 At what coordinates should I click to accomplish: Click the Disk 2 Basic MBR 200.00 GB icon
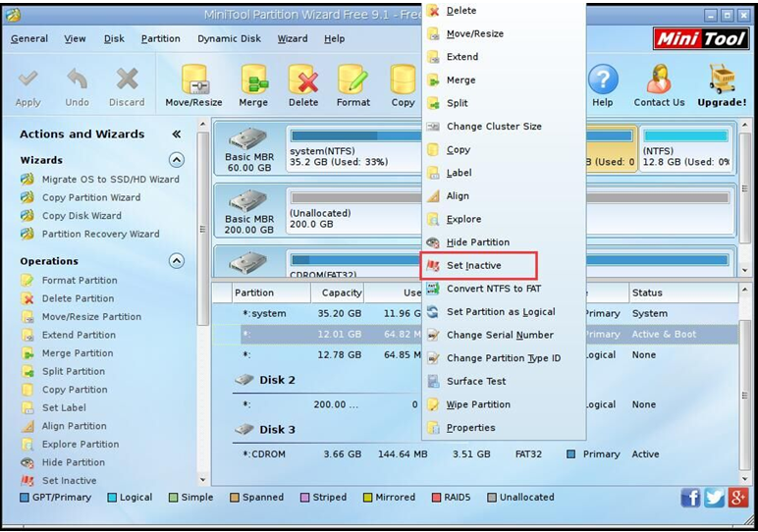tap(248, 200)
